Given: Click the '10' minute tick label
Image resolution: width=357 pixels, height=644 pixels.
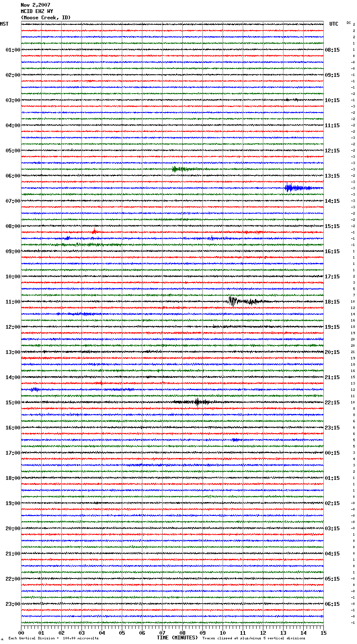Looking at the screenshot, I should 223,633.
